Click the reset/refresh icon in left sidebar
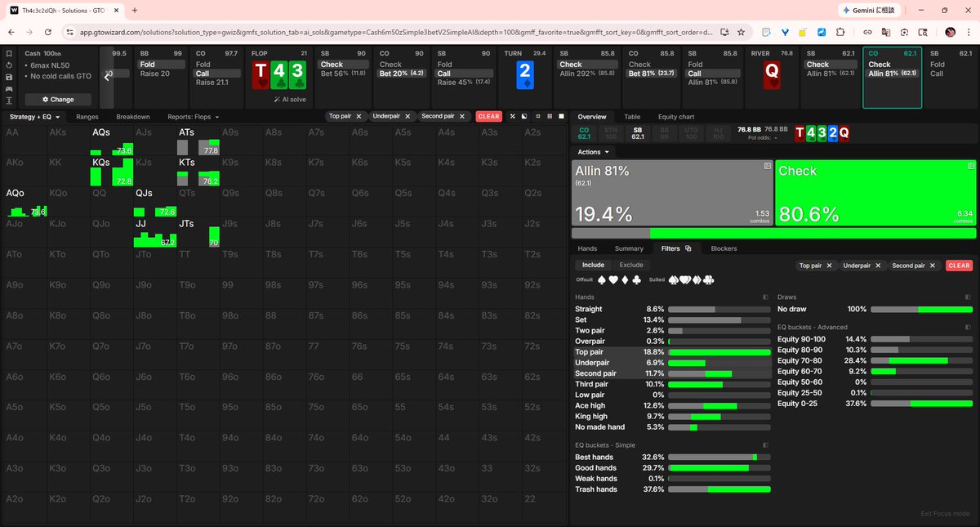The height and width of the screenshot is (527, 980). [8, 65]
